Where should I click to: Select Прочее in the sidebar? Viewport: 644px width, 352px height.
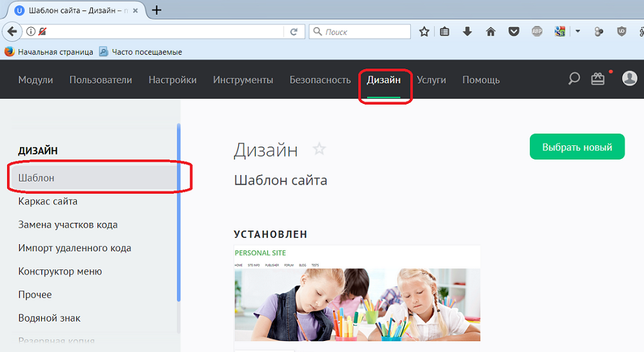(35, 295)
